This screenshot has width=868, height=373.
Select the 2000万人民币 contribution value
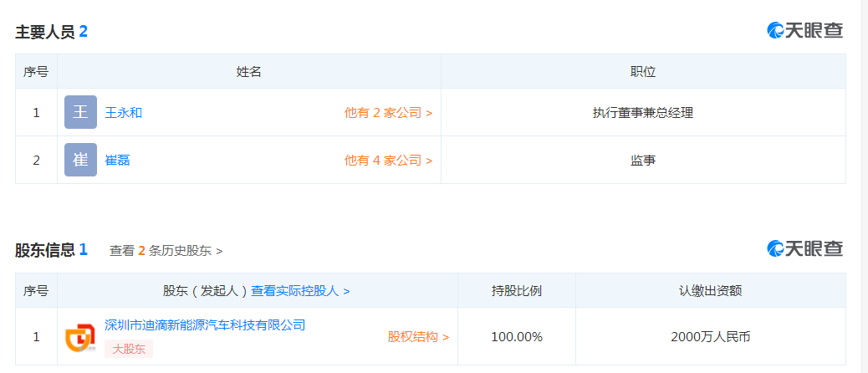tap(710, 336)
